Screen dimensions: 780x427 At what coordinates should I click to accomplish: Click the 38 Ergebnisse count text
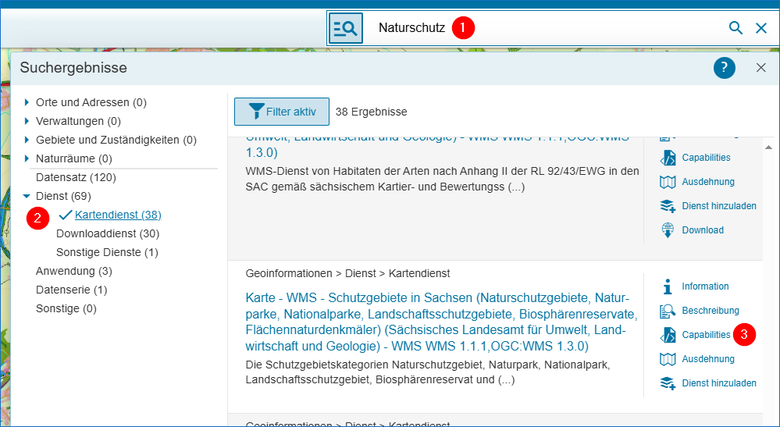click(x=371, y=112)
